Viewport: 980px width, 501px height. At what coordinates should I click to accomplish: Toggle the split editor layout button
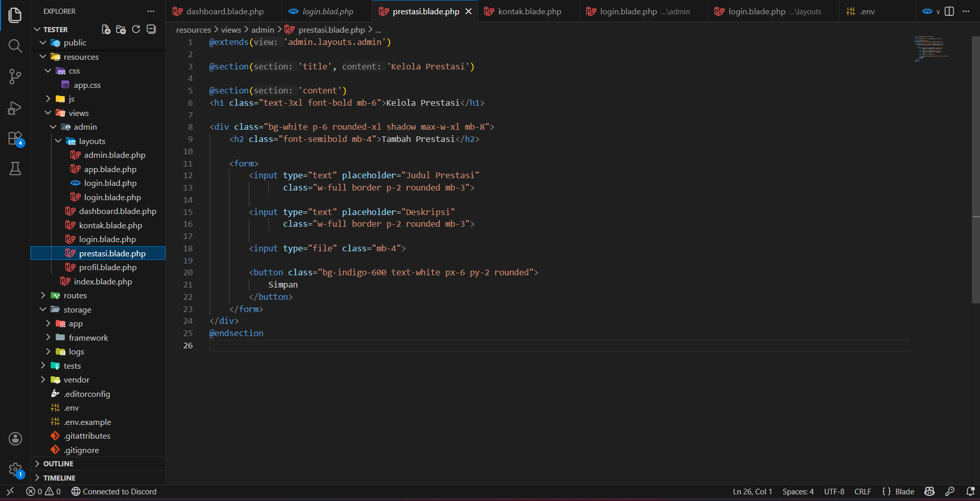click(x=949, y=11)
